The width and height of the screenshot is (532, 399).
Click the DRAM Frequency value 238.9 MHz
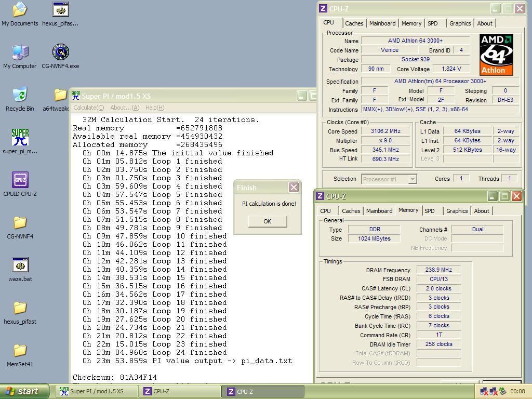438,270
